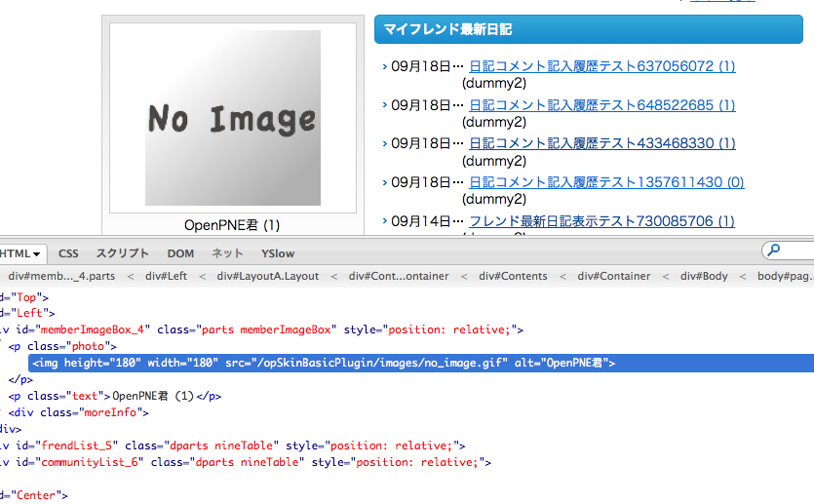This screenshot has width=814, height=504.
Task: Open diary link ending 433468330
Action: [x=601, y=143]
